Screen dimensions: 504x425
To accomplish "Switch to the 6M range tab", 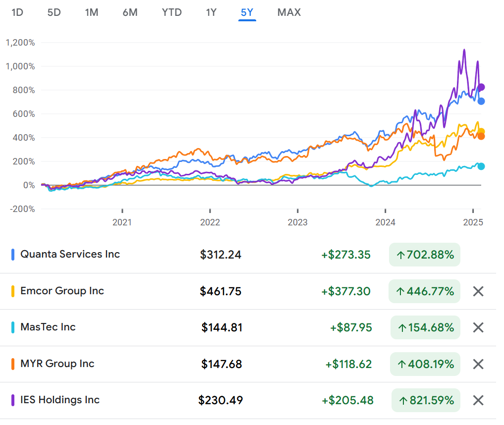I will coord(130,12).
